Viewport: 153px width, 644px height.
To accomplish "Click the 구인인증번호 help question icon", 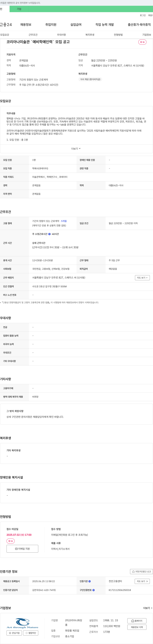I will click(94, 590).
